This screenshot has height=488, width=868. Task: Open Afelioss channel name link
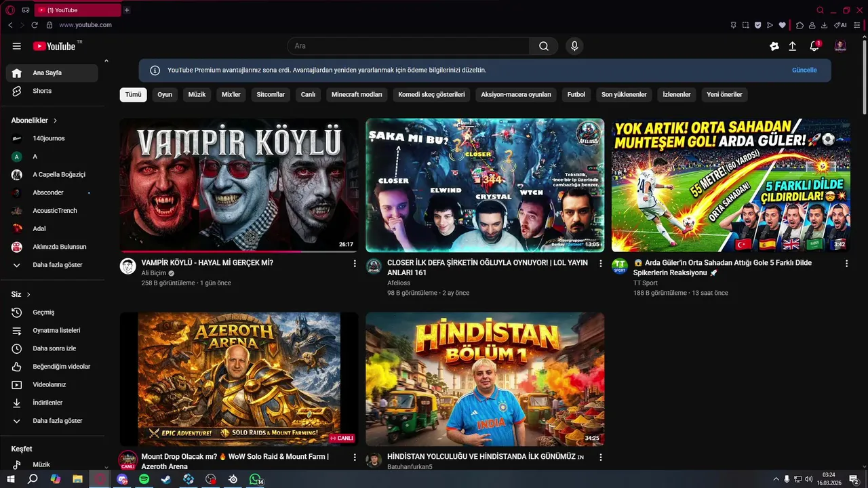pyautogui.click(x=399, y=283)
